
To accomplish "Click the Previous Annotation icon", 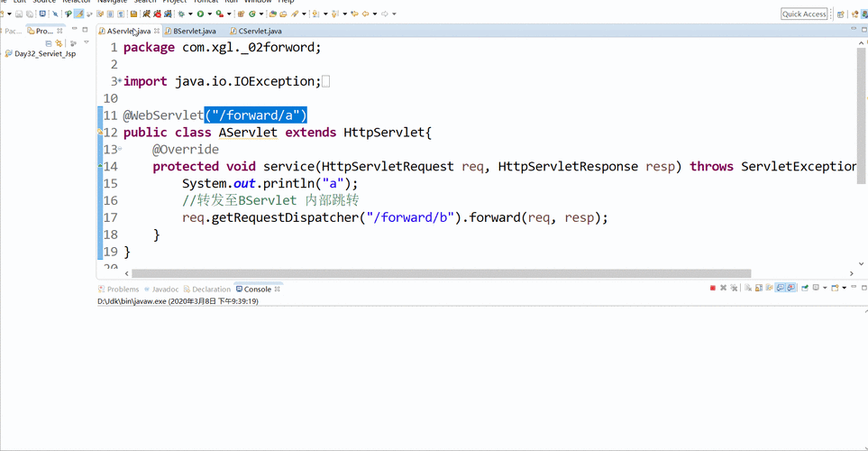I will point(335,14).
